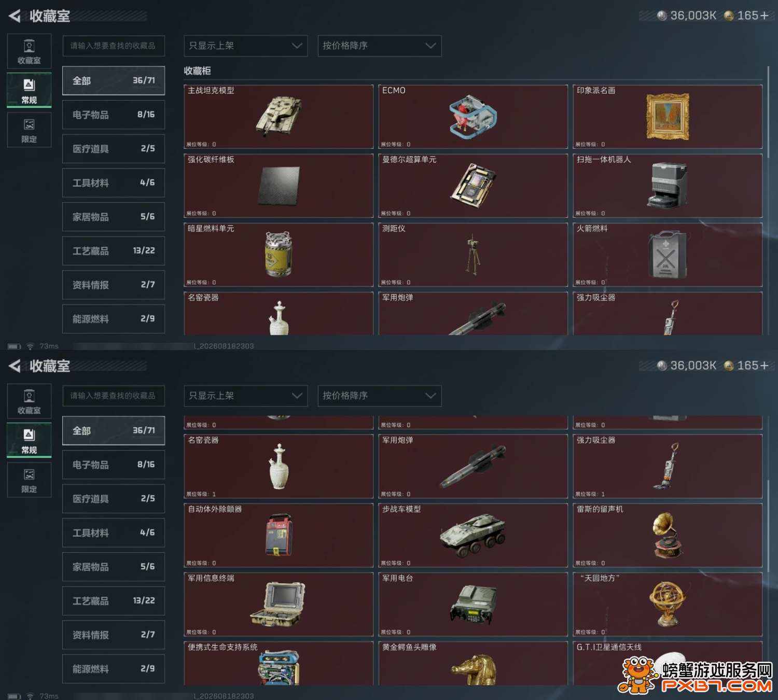Select the 扫拖一体机器人 robot cleaner
Viewport: 778px width, 700px height.
[x=668, y=186]
